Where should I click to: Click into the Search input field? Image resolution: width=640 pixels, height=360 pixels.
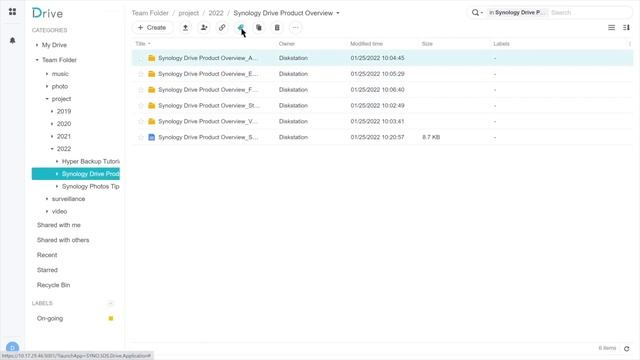590,13
